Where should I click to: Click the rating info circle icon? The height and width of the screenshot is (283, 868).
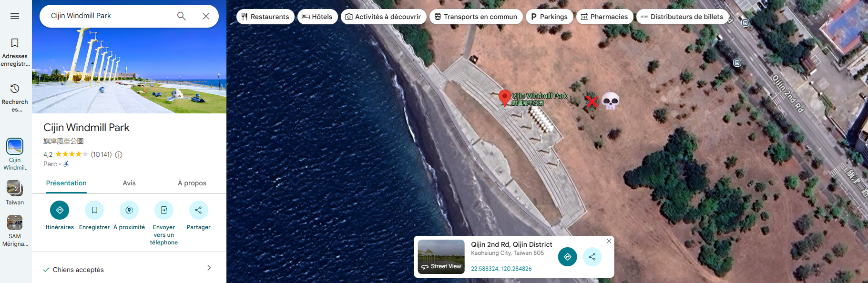[119, 155]
